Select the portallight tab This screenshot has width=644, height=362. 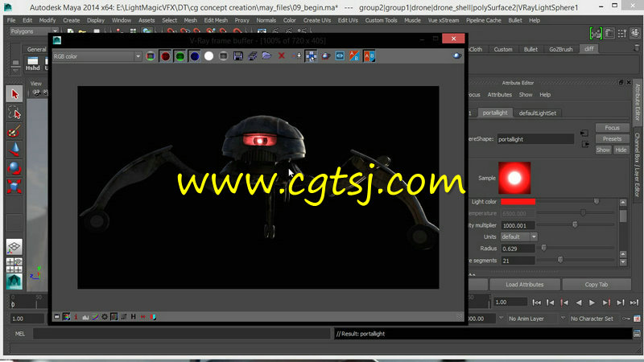[x=495, y=113]
